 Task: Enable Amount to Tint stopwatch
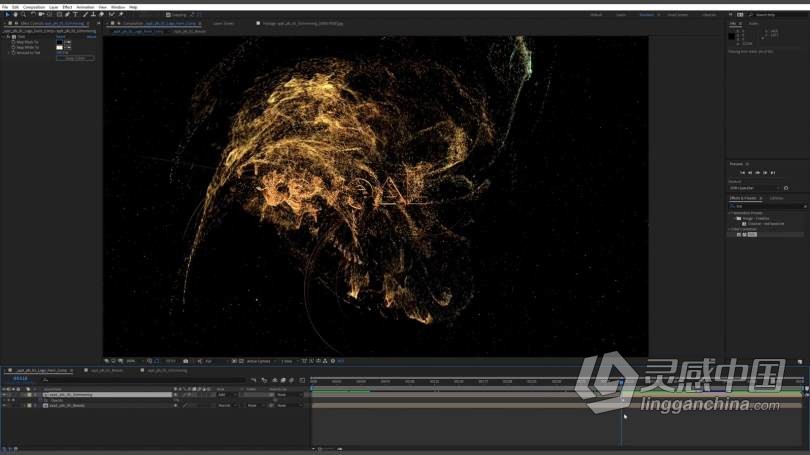point(13,53)
